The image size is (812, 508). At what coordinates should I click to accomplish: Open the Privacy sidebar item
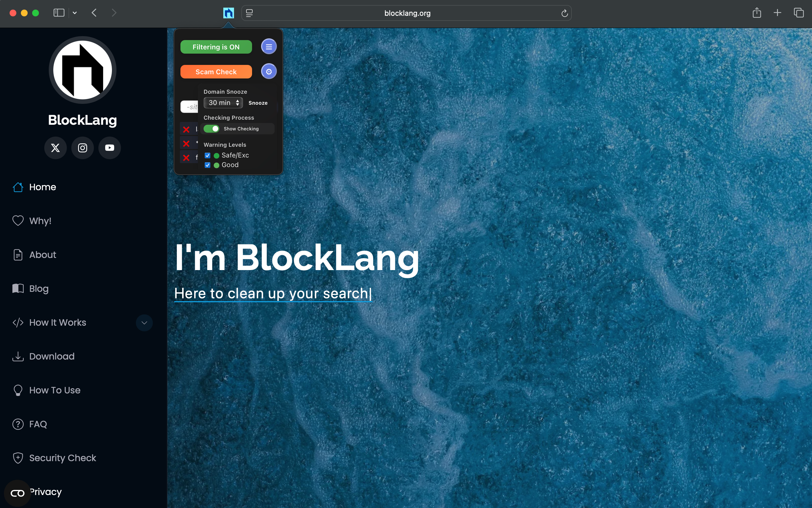click(46, 492)
